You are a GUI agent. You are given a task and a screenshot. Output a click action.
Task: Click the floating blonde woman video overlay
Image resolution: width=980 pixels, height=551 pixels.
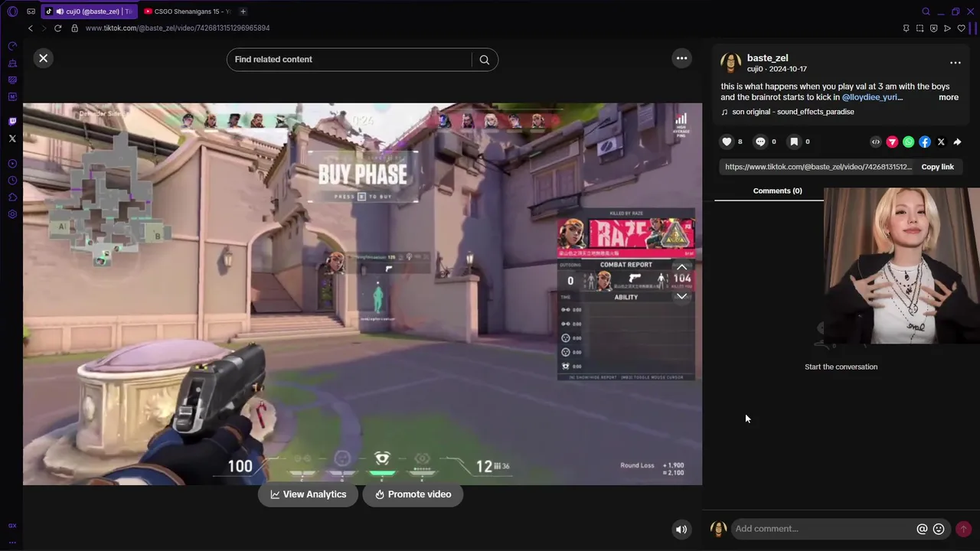(x=901, y=266)
